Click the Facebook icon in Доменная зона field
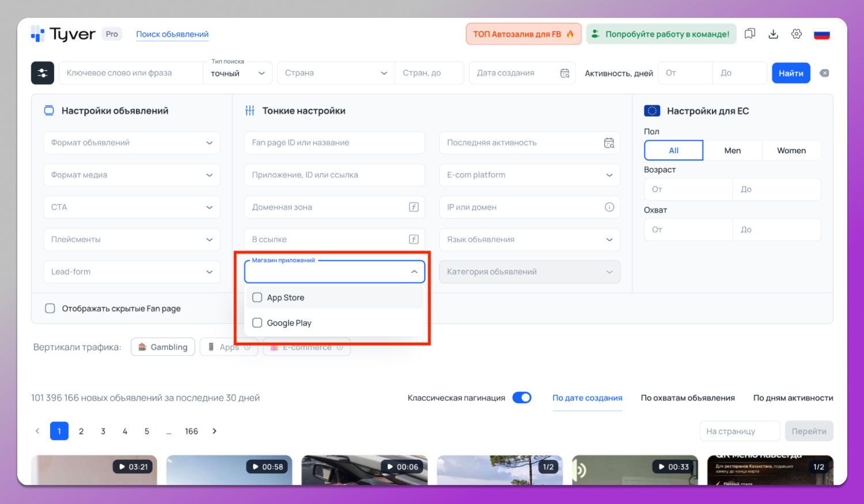Screen dimensions: 864x504 [414, 207]
